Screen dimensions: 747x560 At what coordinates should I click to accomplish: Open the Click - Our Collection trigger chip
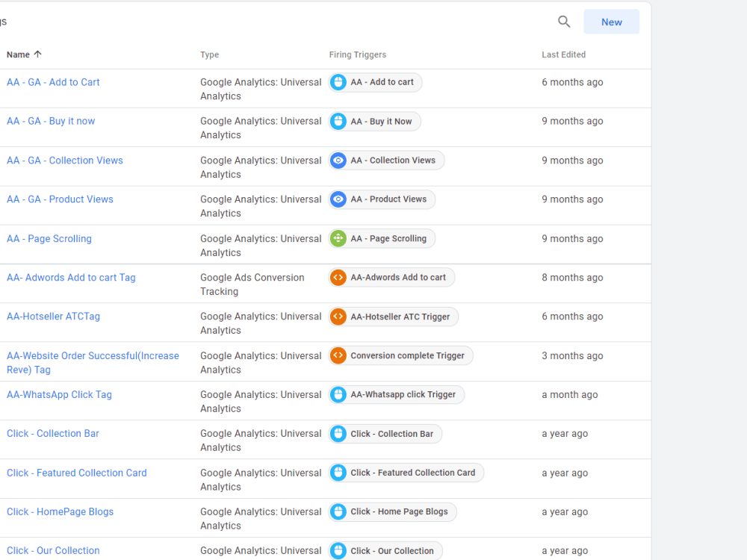tap(385, 550)
